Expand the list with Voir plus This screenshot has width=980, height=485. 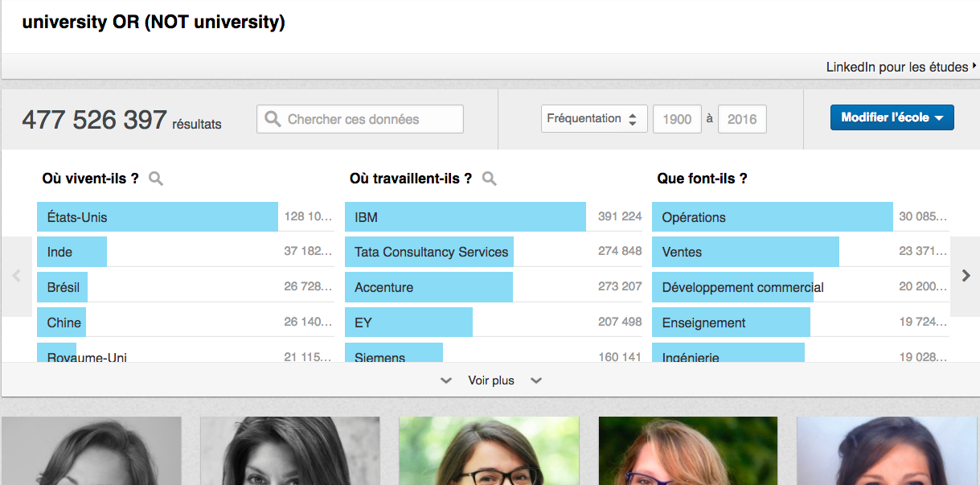pos(491,380)
